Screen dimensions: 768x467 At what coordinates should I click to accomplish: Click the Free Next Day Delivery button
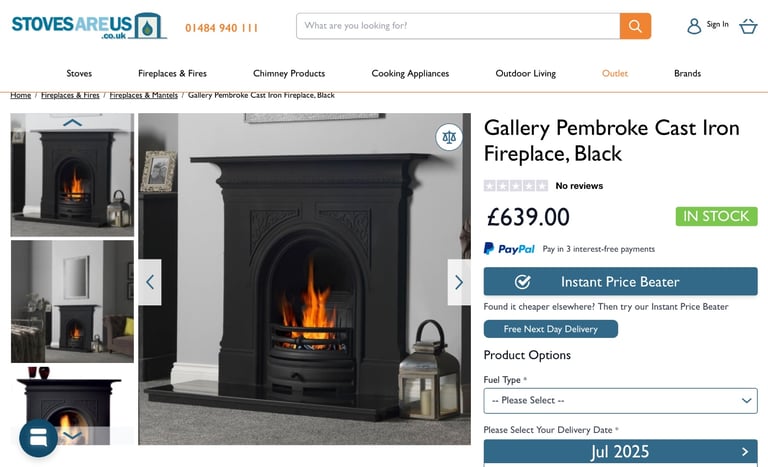(x=551, y=329)
